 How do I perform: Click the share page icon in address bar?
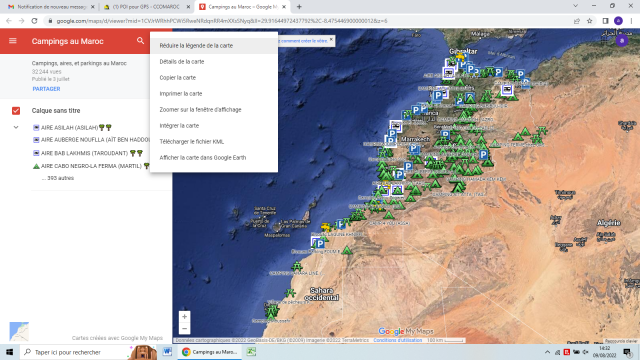pyautogui.click(x=576, y=21)
